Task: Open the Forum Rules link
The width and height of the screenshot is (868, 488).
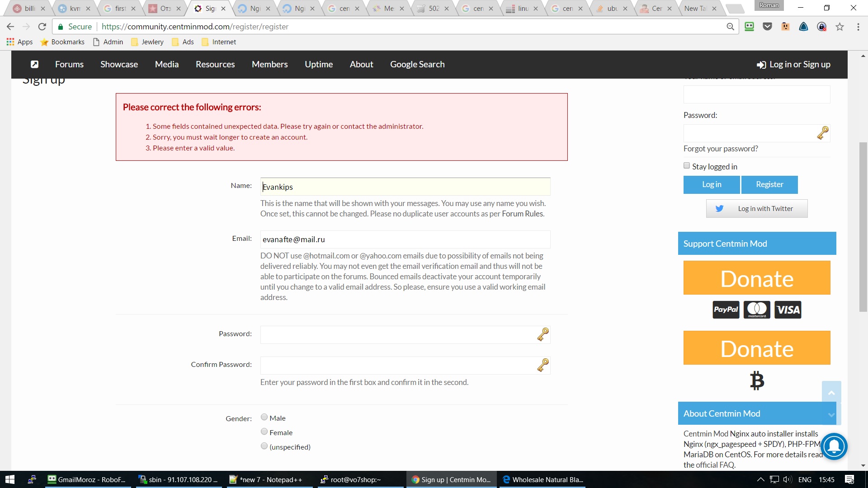Action: click(x=523, y=214)
